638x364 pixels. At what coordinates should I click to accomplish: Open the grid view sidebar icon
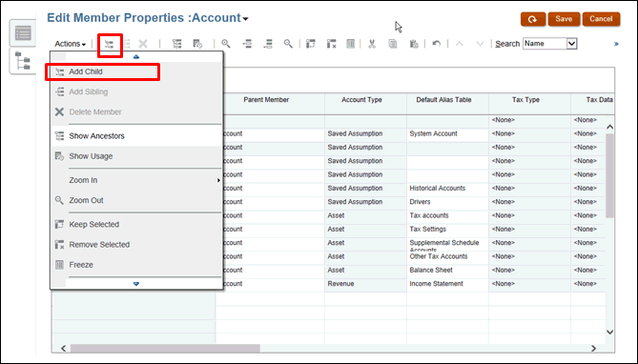tap(23, 33)
